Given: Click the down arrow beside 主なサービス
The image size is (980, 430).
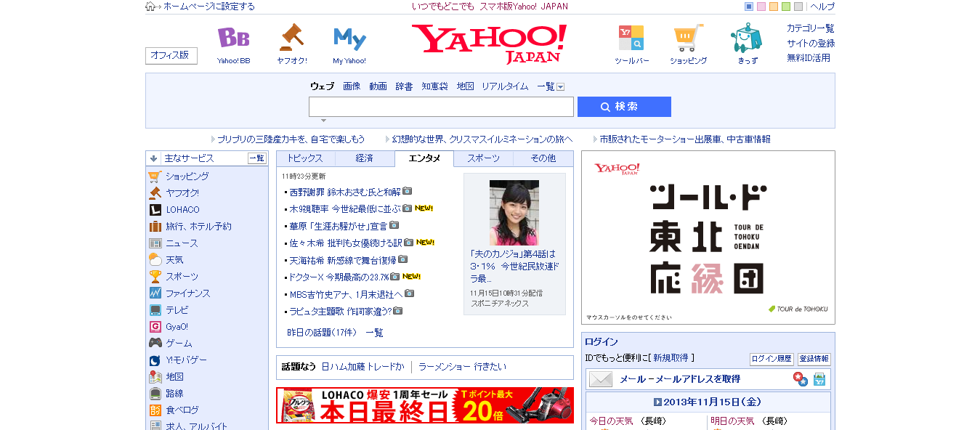Looking at the screenshot, I should [153, 158].
